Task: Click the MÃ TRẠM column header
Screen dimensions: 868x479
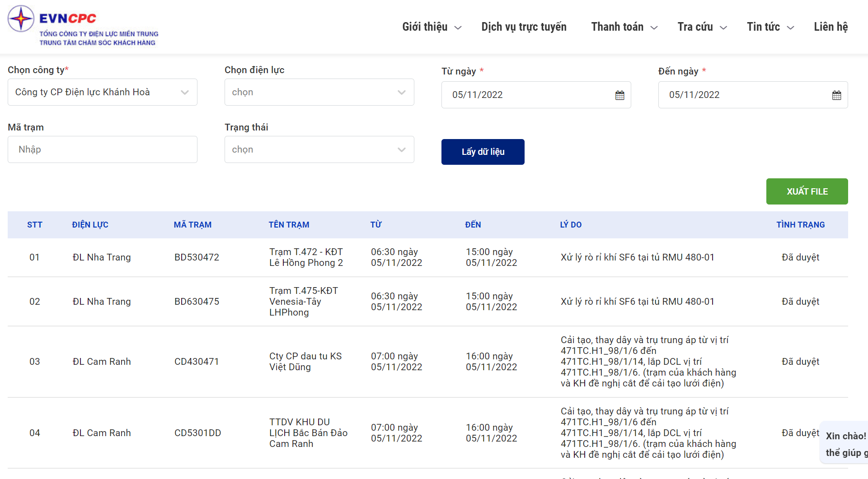Action: coord(192,225)
